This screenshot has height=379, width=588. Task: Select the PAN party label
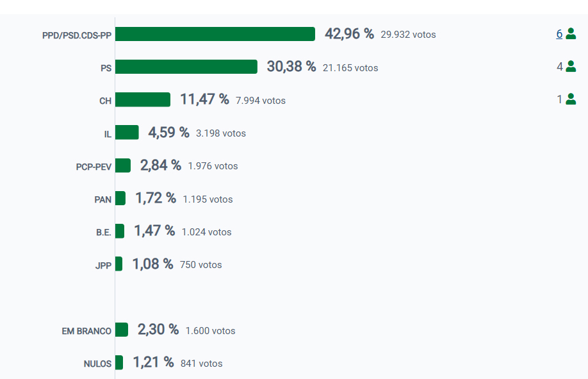coord(102,199)
